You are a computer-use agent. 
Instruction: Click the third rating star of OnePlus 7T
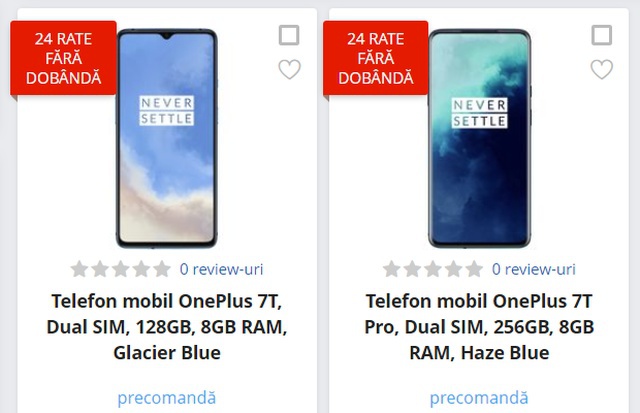click(x=121, y=269)
